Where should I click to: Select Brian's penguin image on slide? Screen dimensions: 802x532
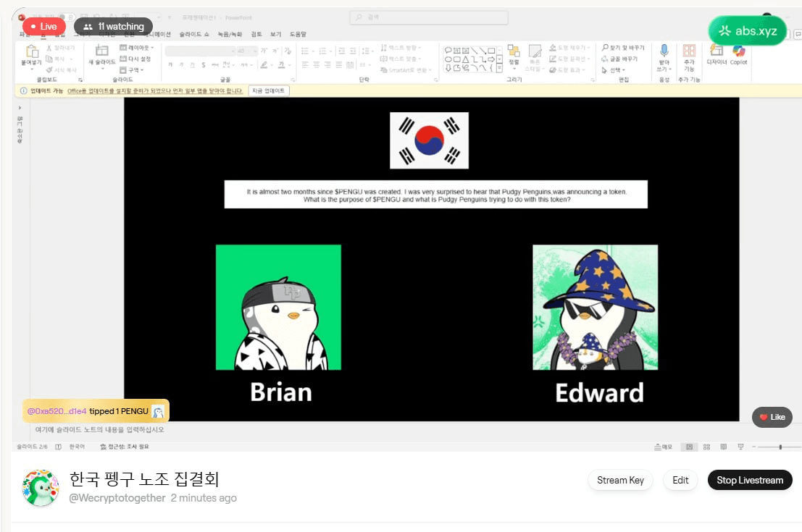coord(278,307)
